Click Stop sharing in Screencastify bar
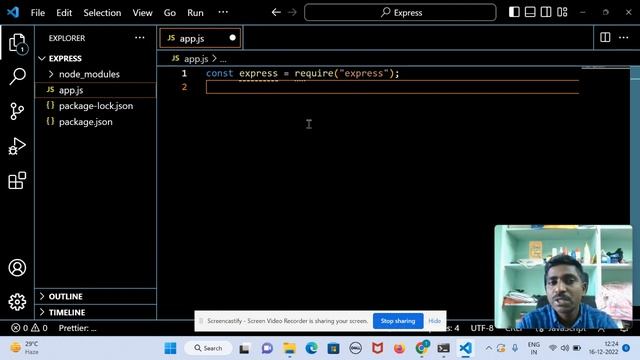640x360 pixels. pyautogui.click(x=398, y=321)
